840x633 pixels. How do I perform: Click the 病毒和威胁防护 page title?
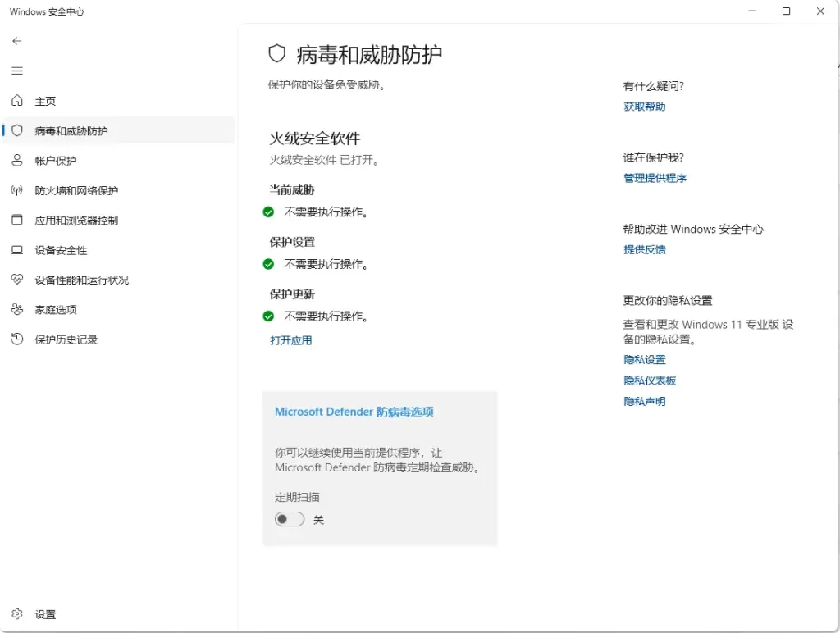click(x=369, y=55)
